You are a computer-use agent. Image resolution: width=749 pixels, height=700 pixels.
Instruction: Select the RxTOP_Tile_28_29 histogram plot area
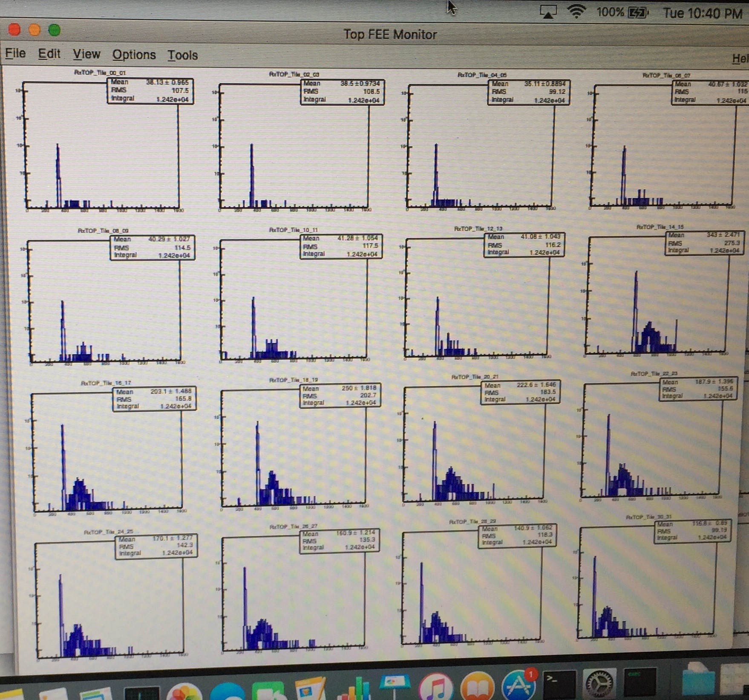[472, 588]
